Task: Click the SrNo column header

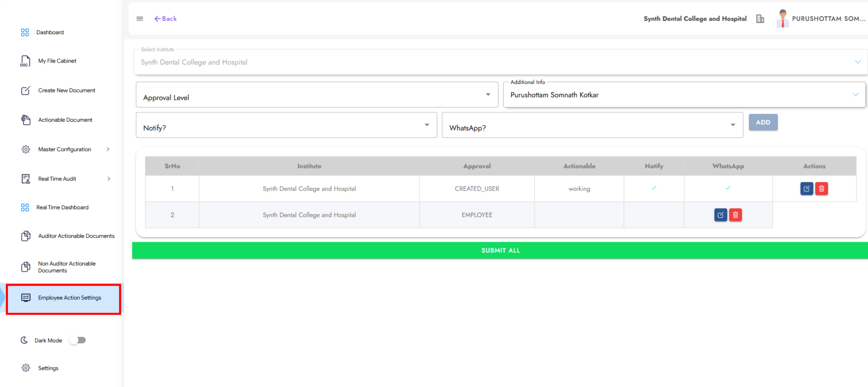Action: pos(172,166)
